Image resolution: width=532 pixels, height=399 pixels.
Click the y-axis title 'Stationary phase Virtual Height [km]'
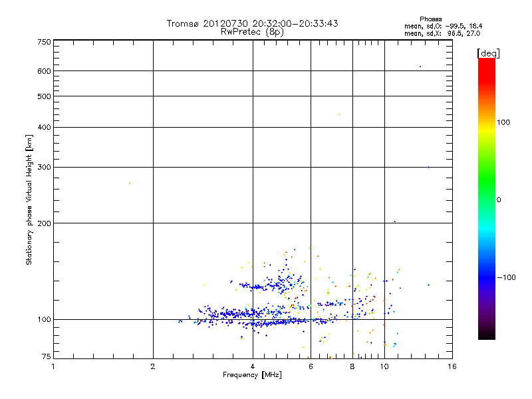29,200
